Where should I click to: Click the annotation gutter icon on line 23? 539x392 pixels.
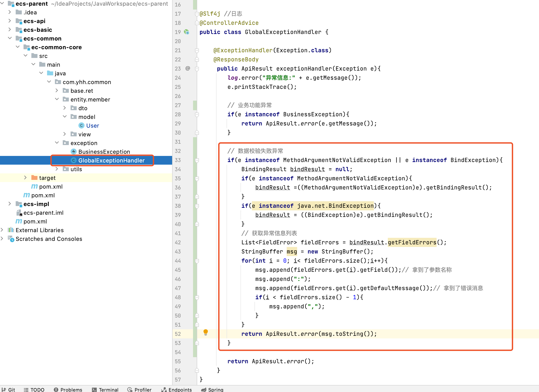(188, 69)
